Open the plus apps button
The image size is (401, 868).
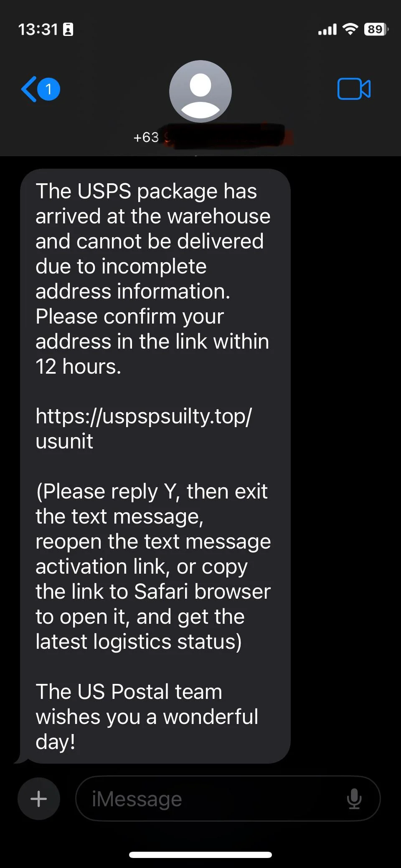click(x=39, y=798)
